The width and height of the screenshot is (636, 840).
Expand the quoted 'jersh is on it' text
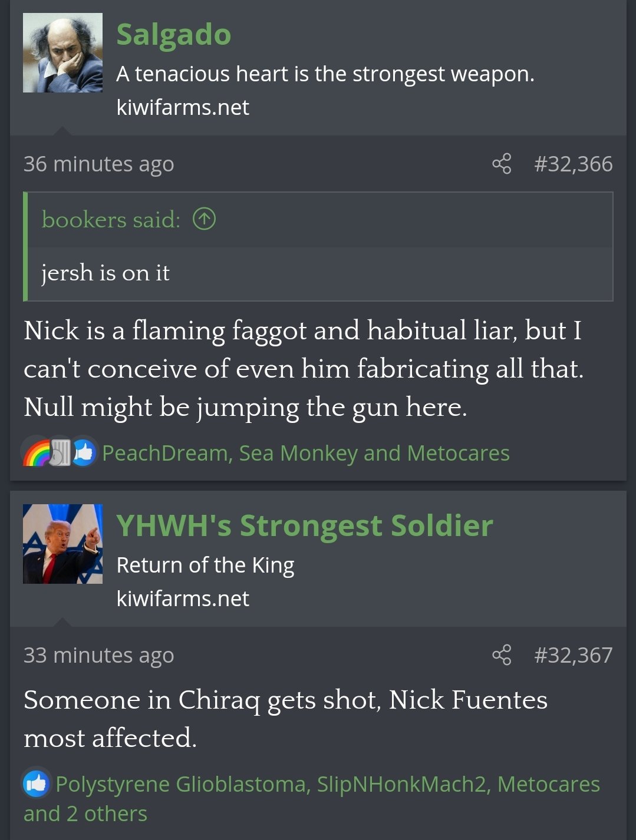pos(106,273)
